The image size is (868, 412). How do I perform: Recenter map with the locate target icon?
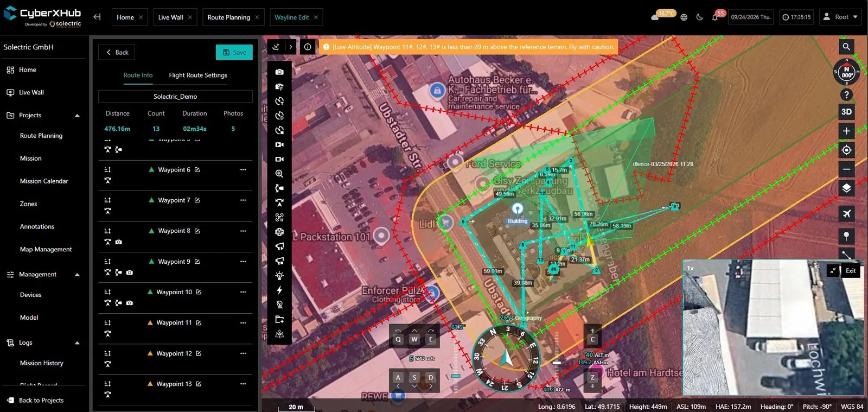pyautogui.click(x=846, y=150)
